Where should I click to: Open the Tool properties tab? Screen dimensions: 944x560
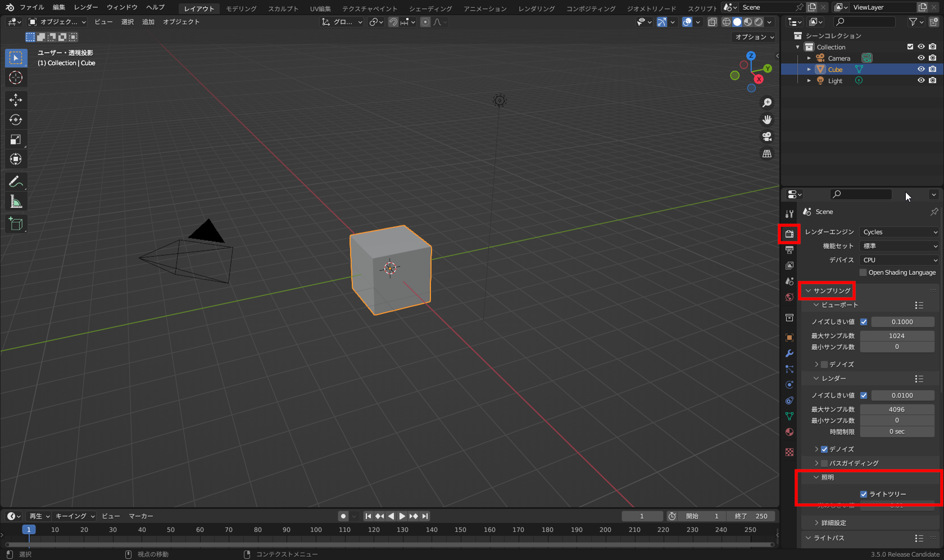coord(789,213)
